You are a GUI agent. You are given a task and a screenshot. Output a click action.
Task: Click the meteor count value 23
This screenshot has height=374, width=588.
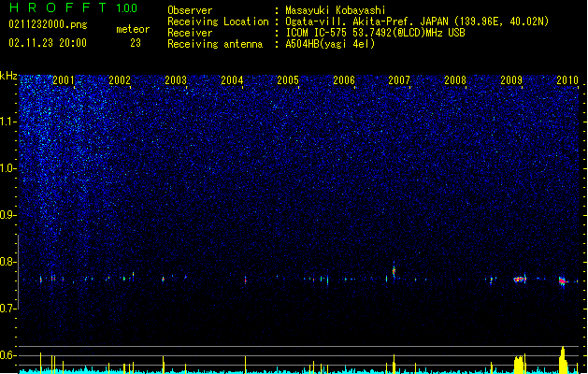136,43
